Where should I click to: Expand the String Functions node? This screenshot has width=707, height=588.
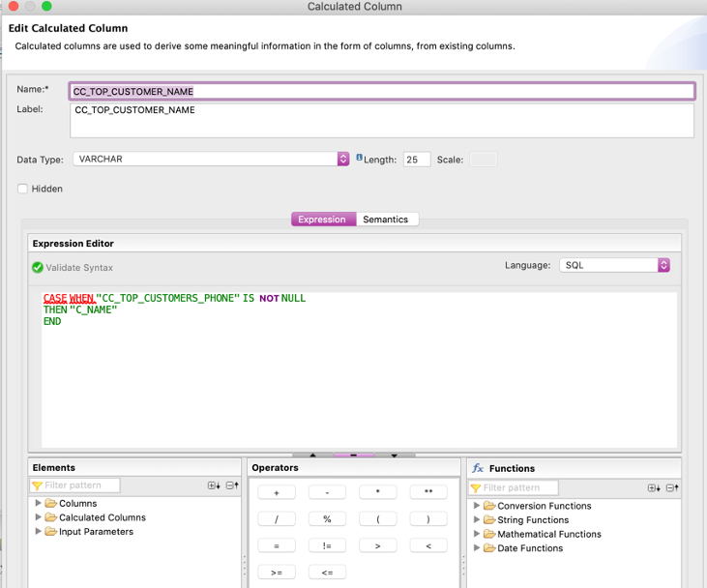point(477,520)
